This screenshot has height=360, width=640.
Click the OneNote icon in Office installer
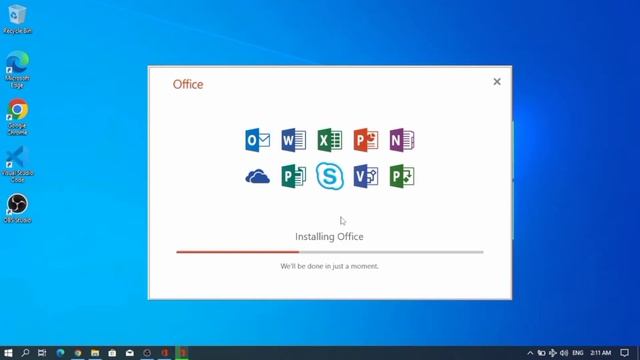coord(402,140)
